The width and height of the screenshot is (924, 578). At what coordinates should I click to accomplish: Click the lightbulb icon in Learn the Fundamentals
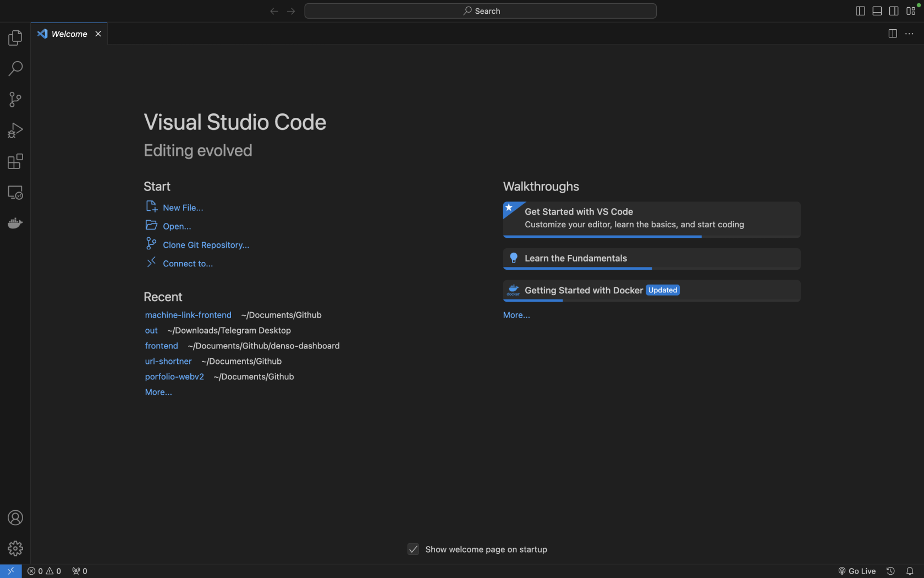click(x=514, y=258)
